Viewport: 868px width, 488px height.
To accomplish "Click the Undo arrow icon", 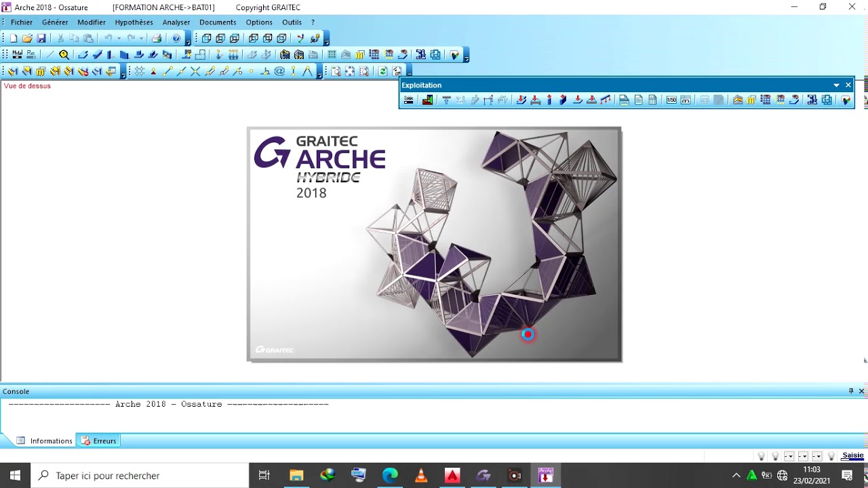I will [108, 39].
